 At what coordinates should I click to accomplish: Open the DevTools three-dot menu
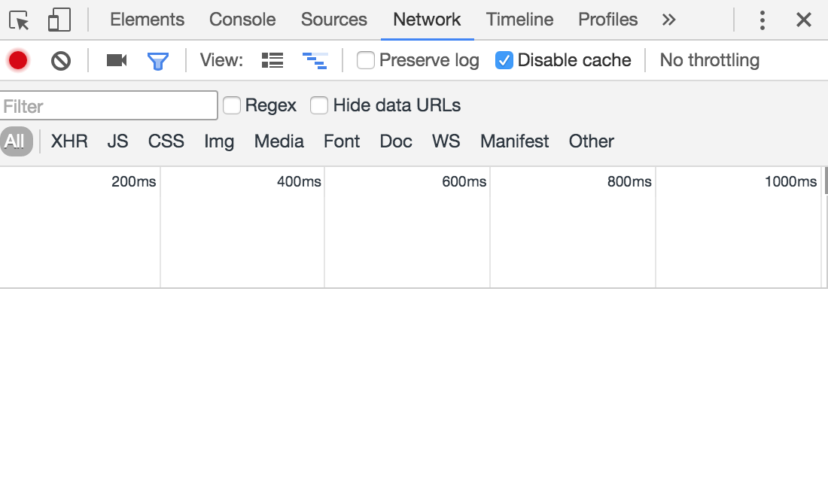tap(763, 20)
